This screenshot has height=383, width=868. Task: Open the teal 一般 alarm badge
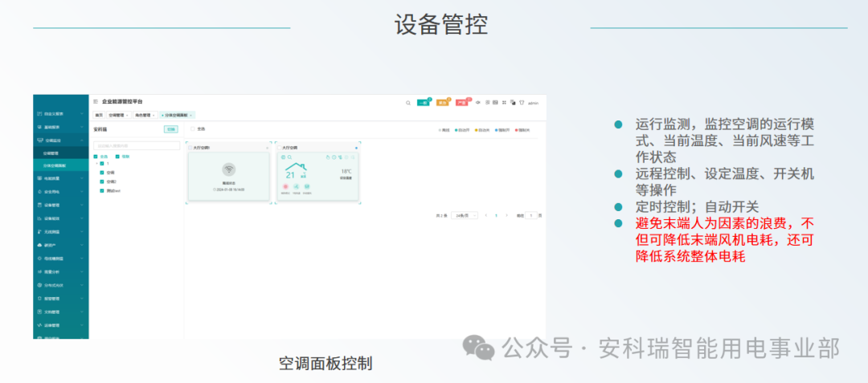click(423, 102)
